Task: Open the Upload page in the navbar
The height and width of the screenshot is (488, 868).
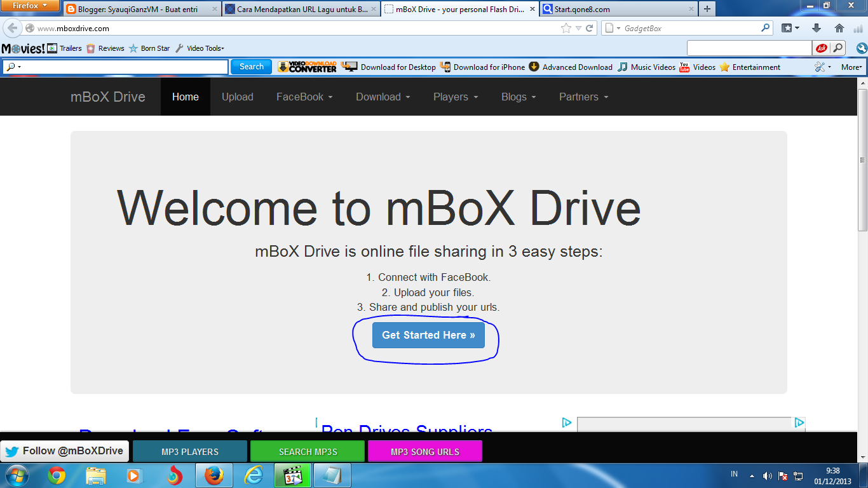Action: pyautogui.click(x=238, y=97)
